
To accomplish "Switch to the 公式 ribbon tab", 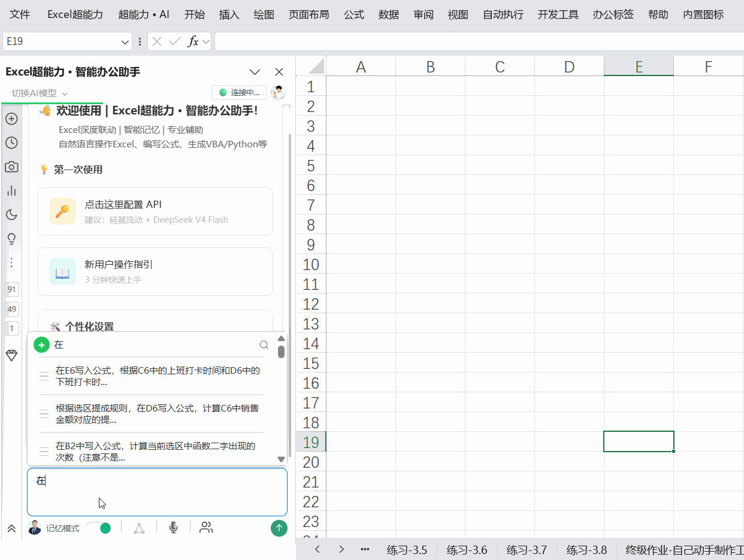I will pos(354,14).
